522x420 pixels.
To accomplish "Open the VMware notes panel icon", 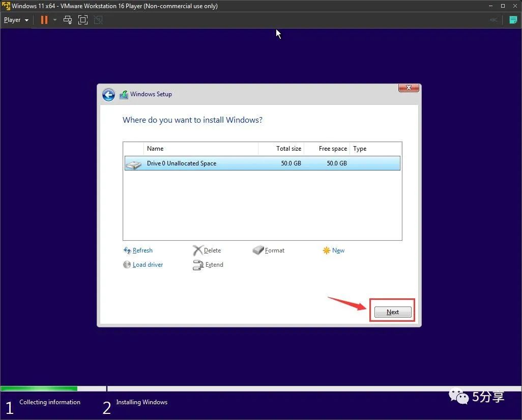I will pyautogui.click(x=513, y=20).
